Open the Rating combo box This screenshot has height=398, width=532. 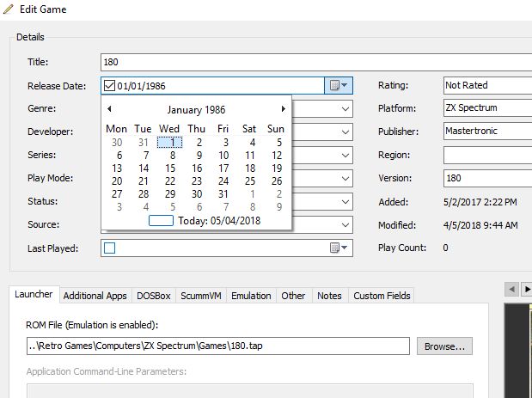tap(487, 85)
